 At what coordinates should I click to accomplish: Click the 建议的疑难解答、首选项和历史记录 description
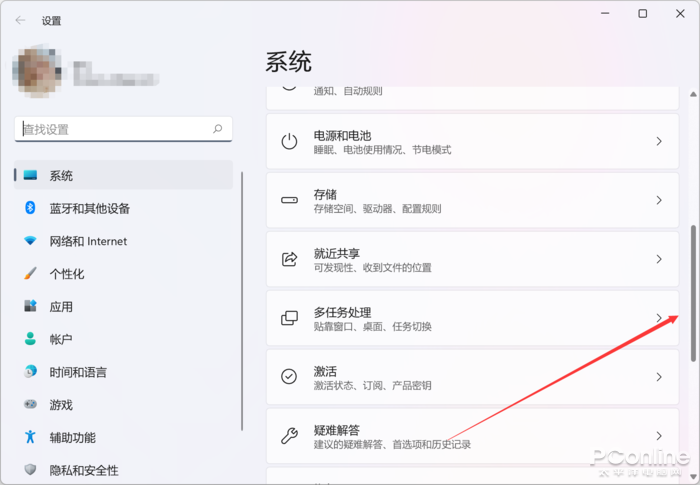point(392,444)
